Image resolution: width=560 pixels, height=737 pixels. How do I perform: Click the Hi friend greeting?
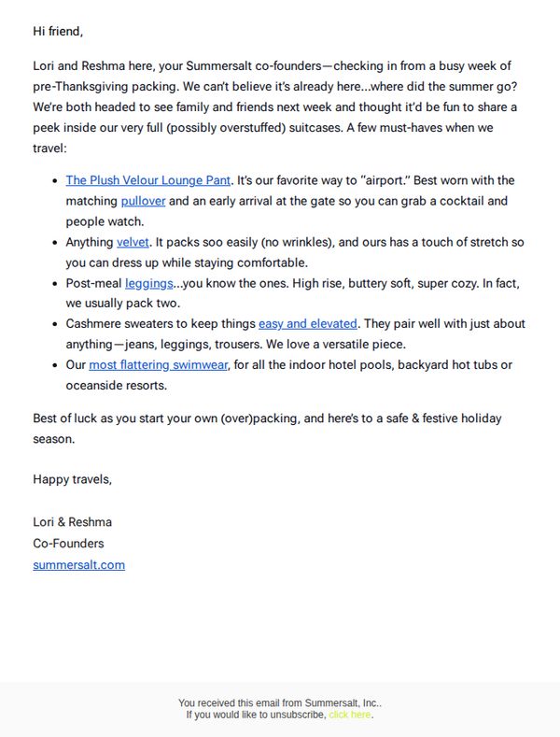point(58,32)
